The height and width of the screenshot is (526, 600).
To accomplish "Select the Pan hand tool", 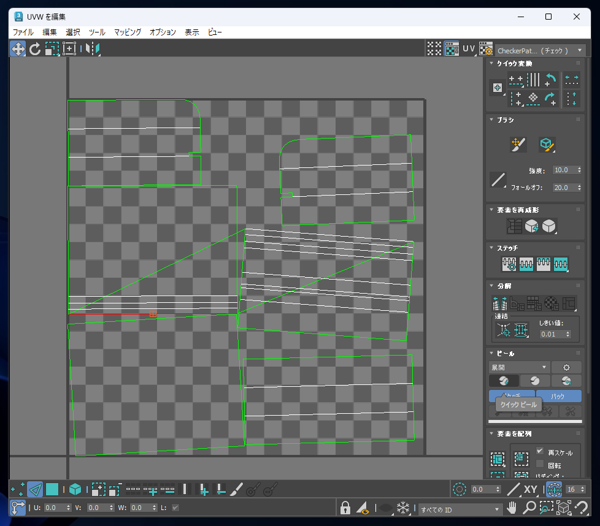I will [512, 508].
